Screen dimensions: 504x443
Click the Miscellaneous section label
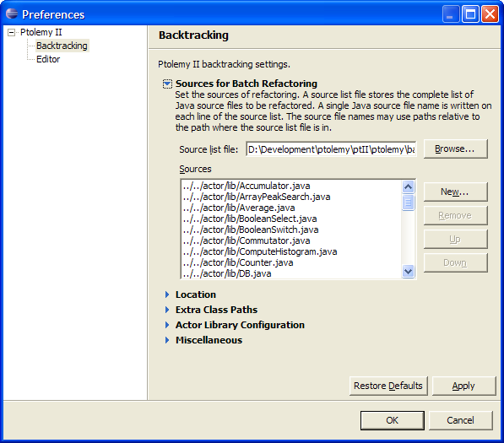tap(209, 340)
